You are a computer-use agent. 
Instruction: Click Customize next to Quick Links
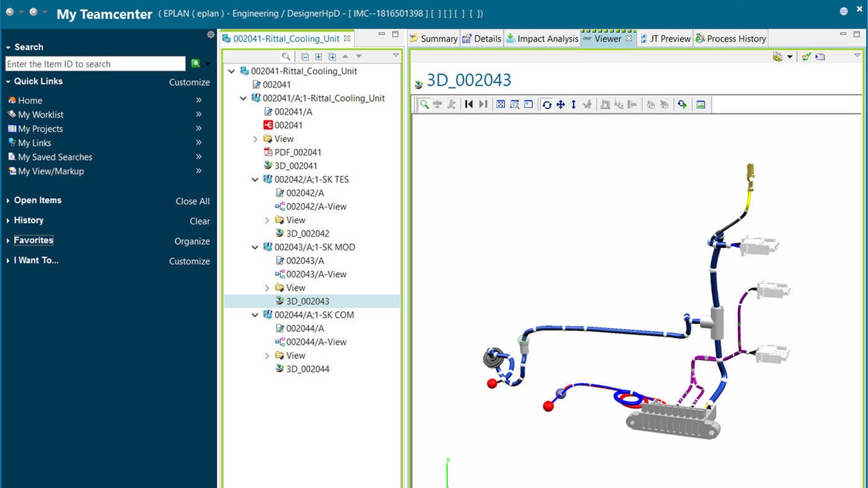click(190, 82)
